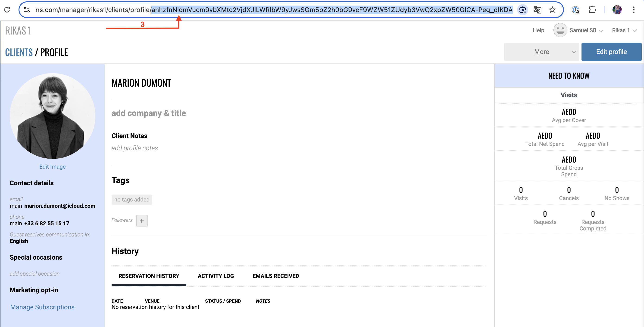Expand the More dropdown

(541, 52)
